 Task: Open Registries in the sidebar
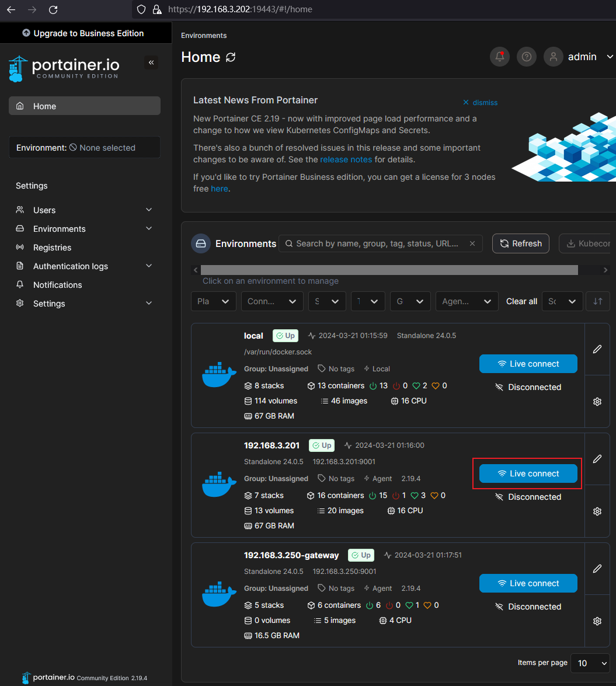(x=85, y=248)
